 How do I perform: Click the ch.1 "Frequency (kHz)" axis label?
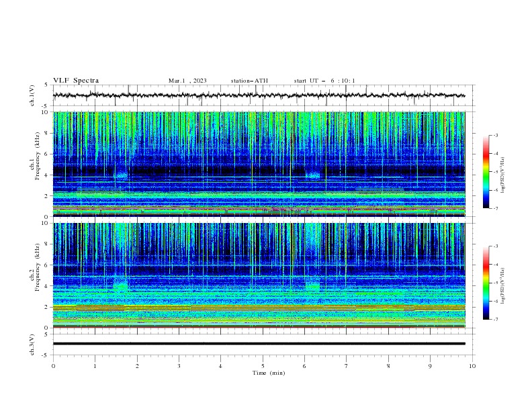tap(38, 156)
